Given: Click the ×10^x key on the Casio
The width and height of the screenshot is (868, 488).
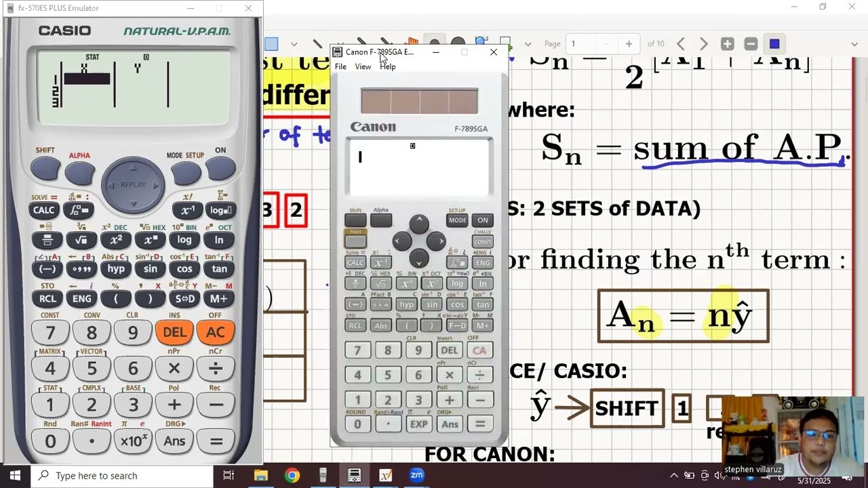Looking at the screenshot, I should (133, 442).
